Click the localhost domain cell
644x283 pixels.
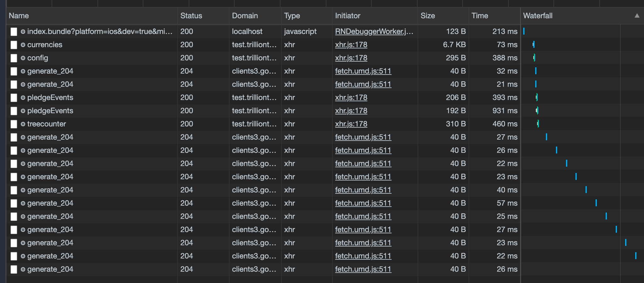click(247, 31)
